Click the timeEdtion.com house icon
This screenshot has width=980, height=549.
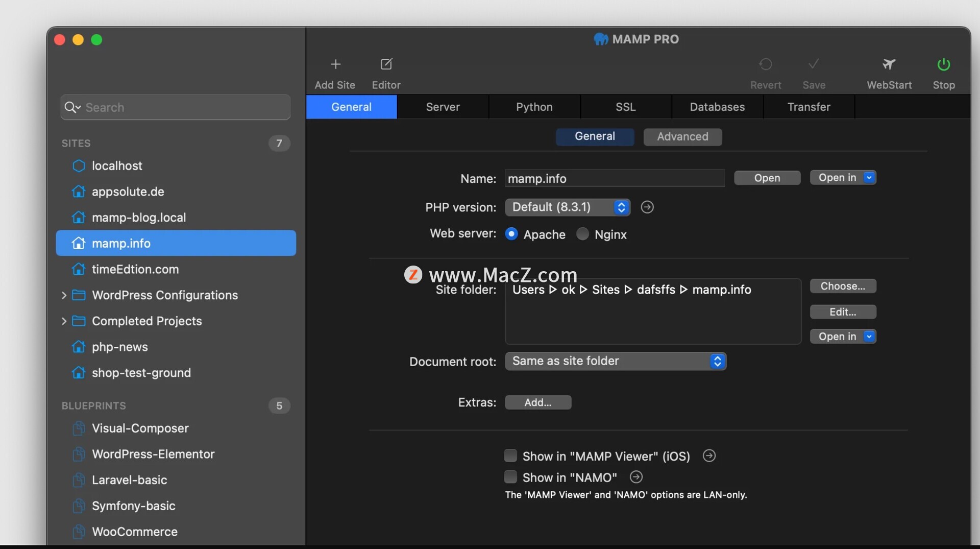tap(79, 269)
